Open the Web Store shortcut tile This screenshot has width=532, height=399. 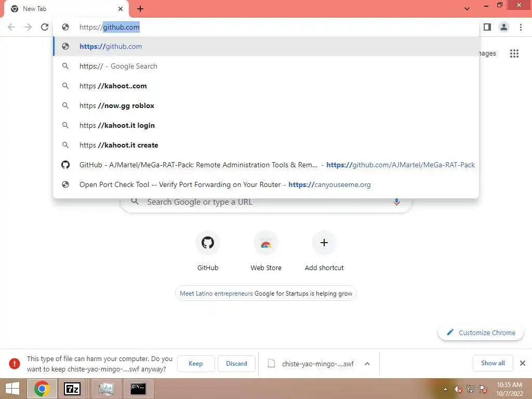(266, 251)
